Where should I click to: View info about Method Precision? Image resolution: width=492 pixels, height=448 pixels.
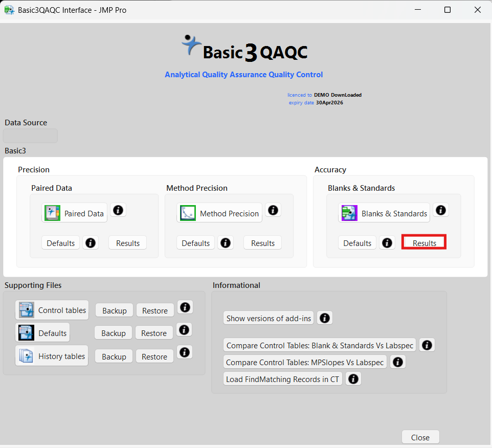(273, 210)
